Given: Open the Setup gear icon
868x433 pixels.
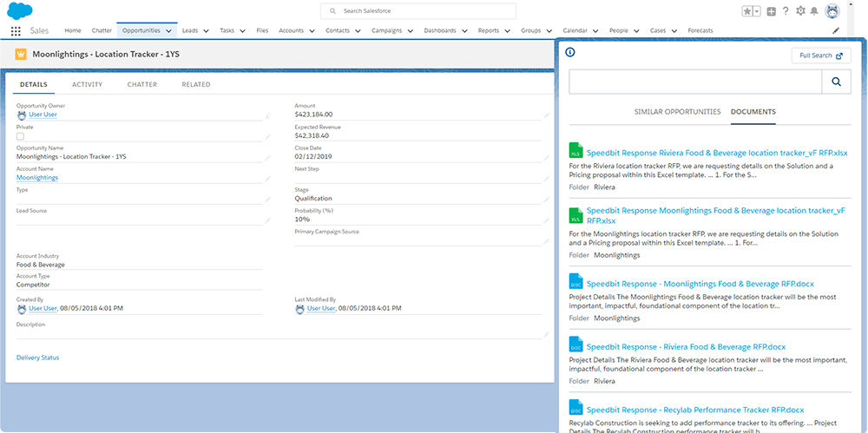Looking at the screenshot, I should [x=800, y=11].
